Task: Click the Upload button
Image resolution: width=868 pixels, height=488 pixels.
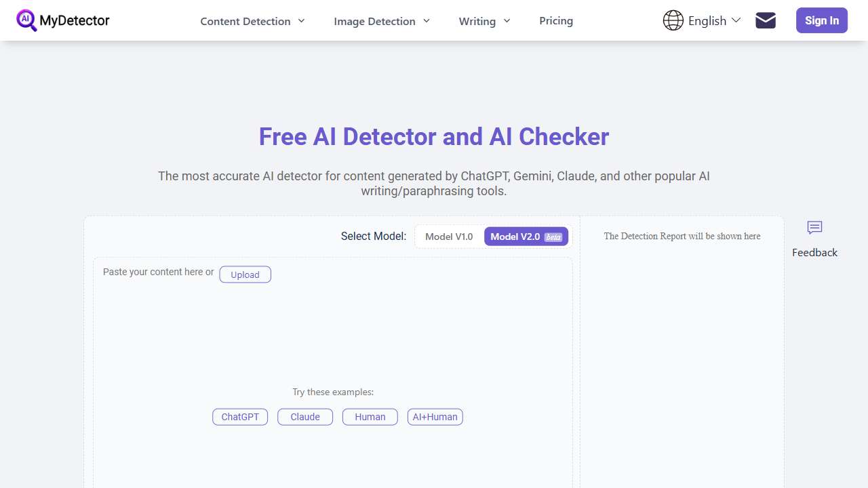Action: tap(245, 274)
